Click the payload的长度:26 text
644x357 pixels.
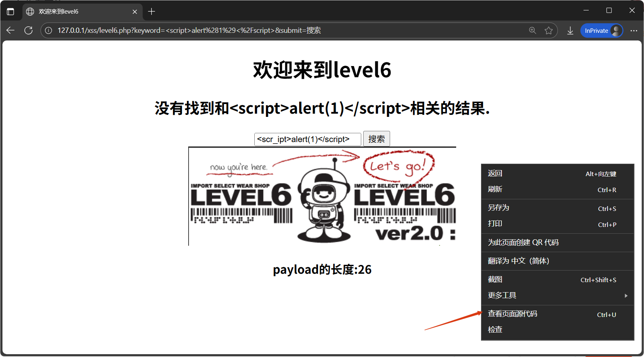coord(322,269)
